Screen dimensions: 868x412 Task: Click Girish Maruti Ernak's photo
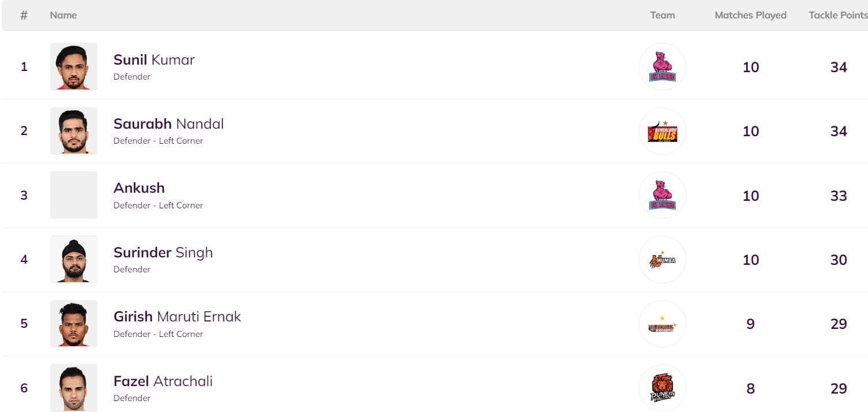click(74, 324)
